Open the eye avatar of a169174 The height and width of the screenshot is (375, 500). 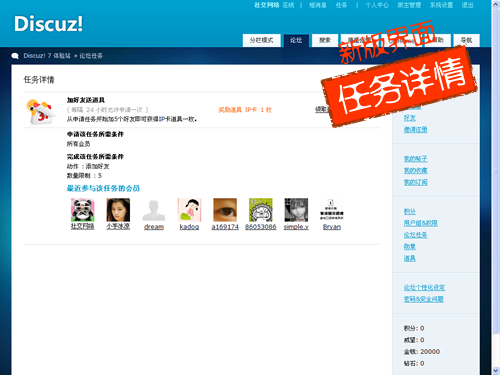click(x=225, y=210)
